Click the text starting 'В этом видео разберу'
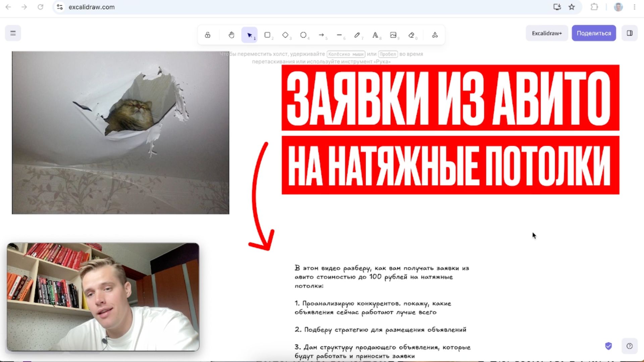Image resolution: width=644 pixels, height=362 pixels. point(382,277)
